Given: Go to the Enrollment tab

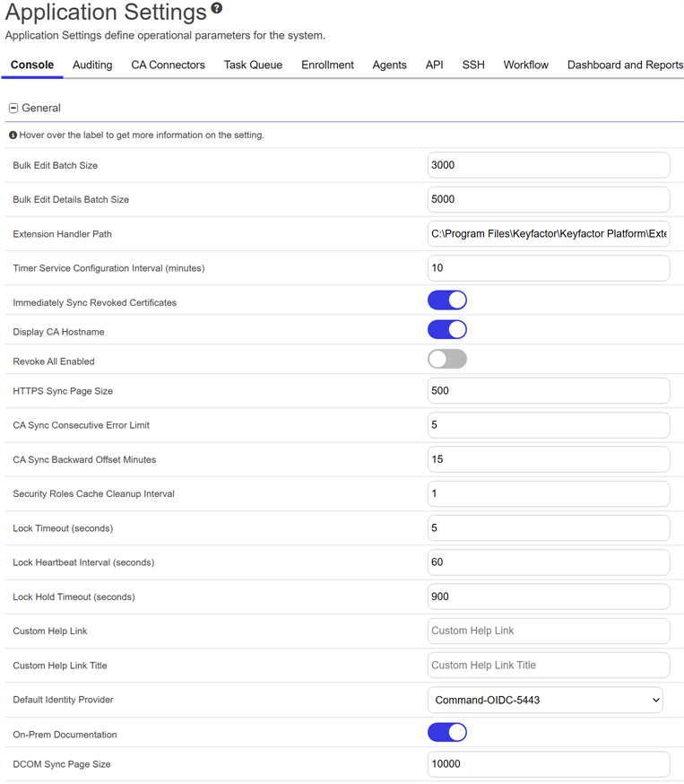Looking at the screenshot, I should 327,65.
